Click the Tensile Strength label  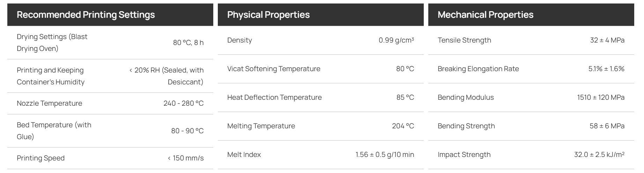464,40
